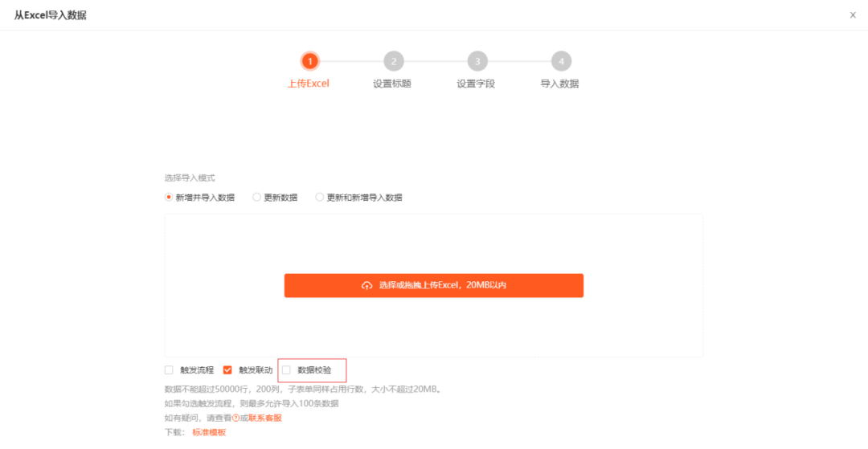868x449 pixels.
Task: Open the help question mark icon
Action: [235, 418]
